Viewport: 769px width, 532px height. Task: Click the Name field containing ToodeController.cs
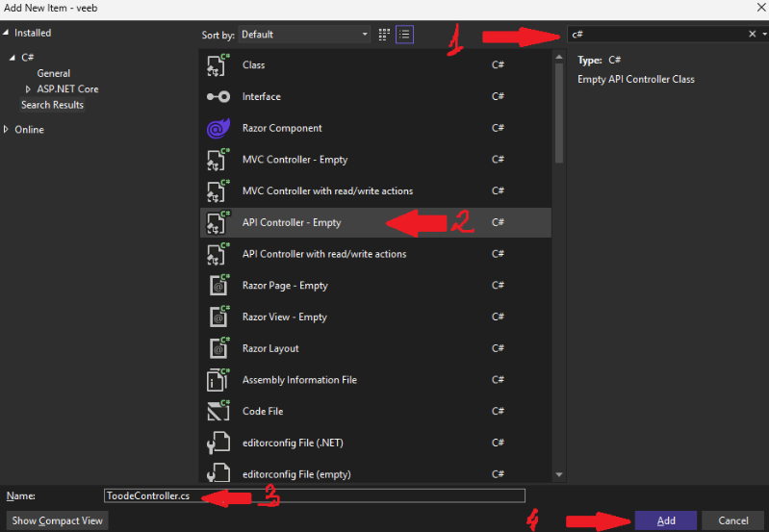coord(315,495)
